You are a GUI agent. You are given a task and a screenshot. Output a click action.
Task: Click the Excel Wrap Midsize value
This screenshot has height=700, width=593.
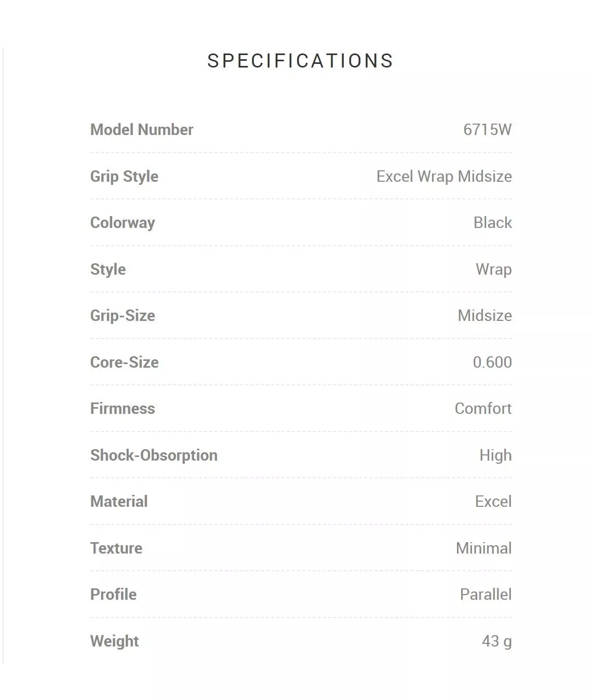click(444, 176)
